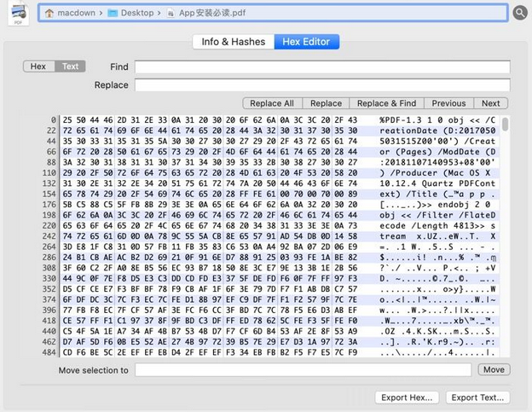Click the text ') /Producer (Mac OS X'

[x=435, y=173]
